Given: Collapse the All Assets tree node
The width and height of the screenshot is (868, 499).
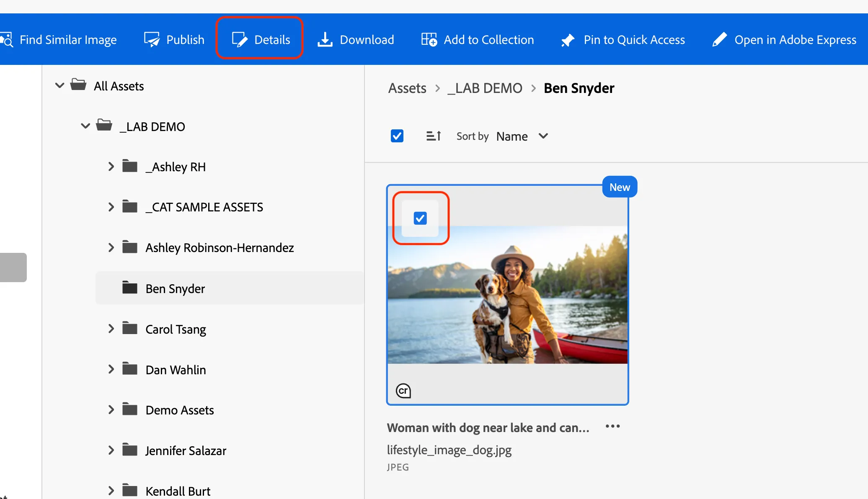Looking at the screenshot, I should [x=60, y=85].
